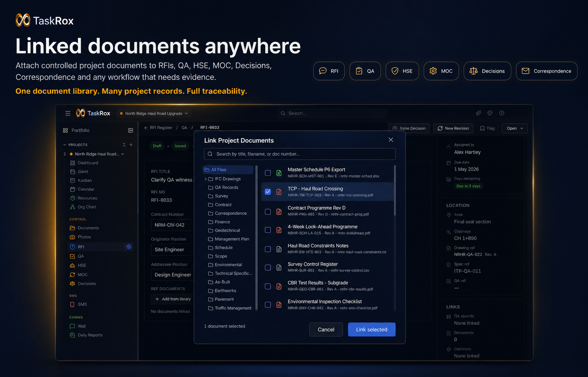The width and height of the screenshot is (588, 377).
Task: Tick the Survey Control Register checkbox
Action: click(268, 267)
